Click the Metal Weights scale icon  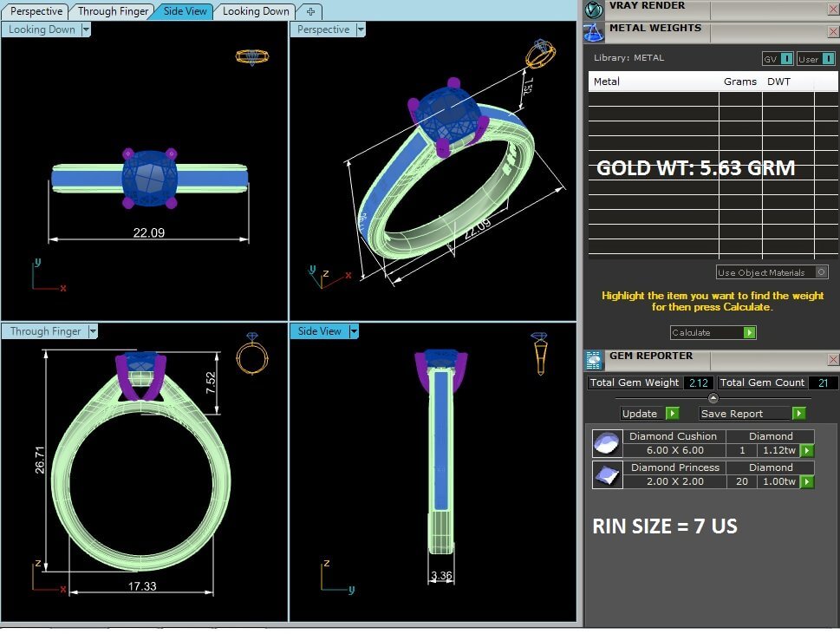click(x=594, y=33)
